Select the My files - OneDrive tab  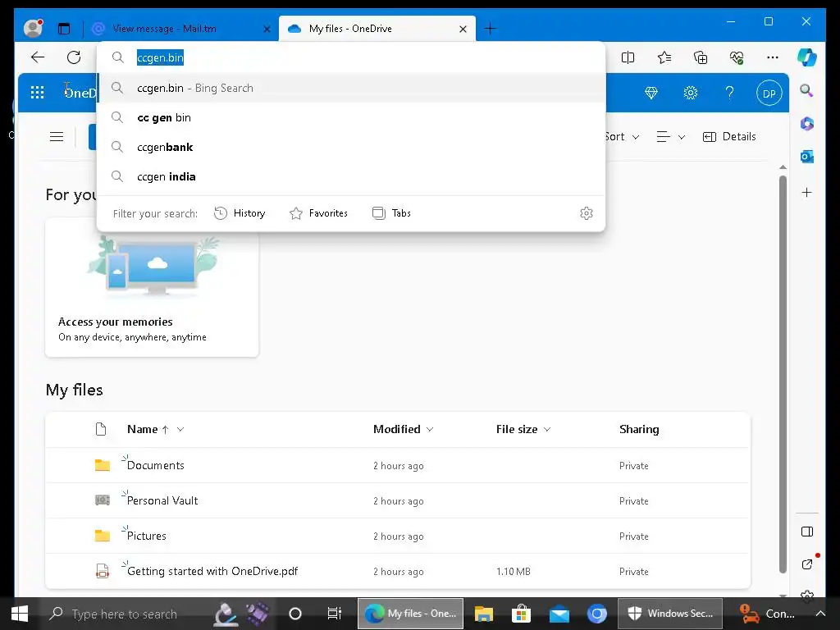coord(377,29)
